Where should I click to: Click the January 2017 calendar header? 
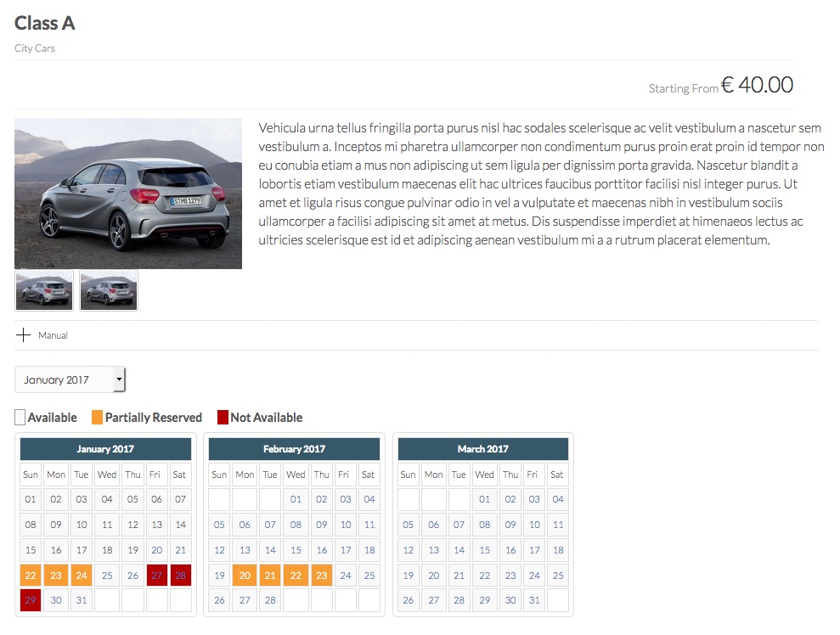click(105, 449)
